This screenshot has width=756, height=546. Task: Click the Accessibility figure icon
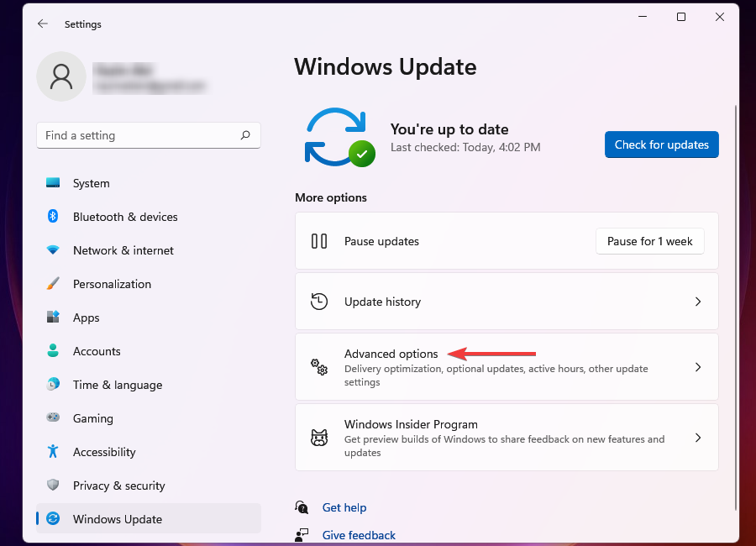click(53, 451)
